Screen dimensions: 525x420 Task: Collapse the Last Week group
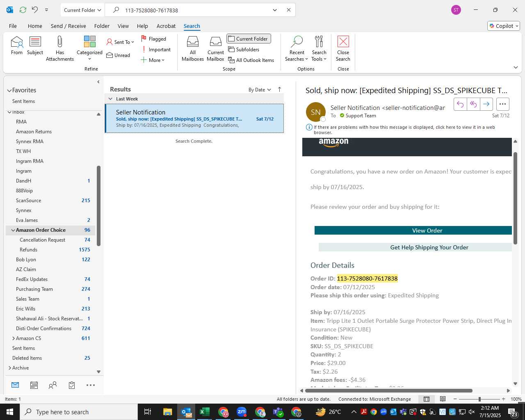tap(110, 99)
